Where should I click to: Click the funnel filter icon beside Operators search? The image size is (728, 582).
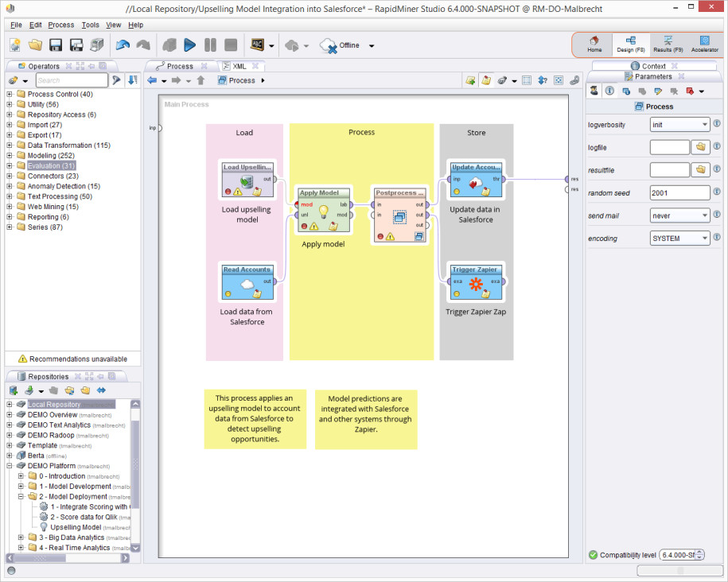[116, 80]
